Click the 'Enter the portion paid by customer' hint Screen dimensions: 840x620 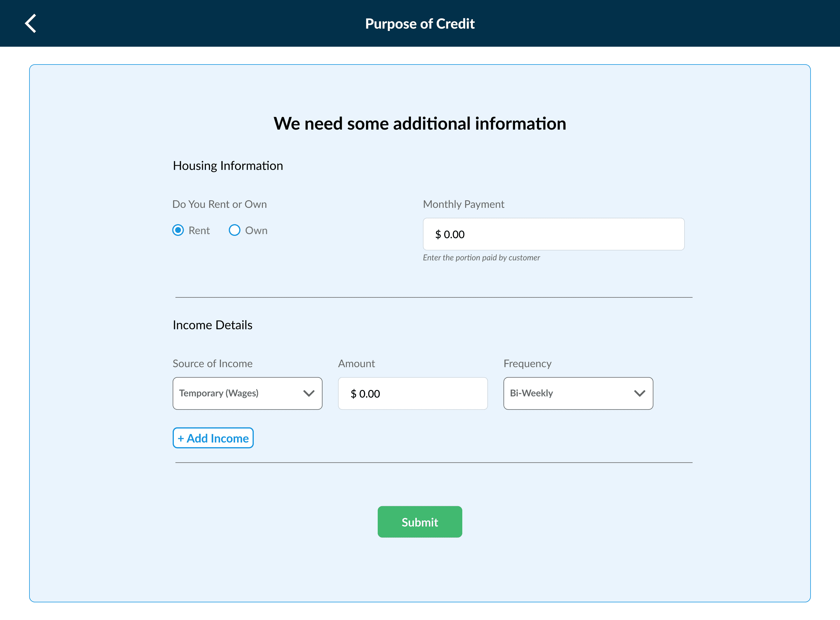[x=481, y=257]
